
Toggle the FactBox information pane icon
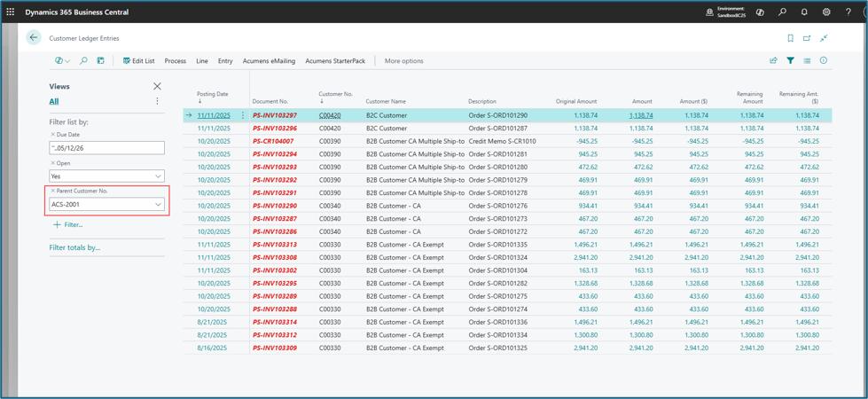pyautogui.click(x=824, y=61)
